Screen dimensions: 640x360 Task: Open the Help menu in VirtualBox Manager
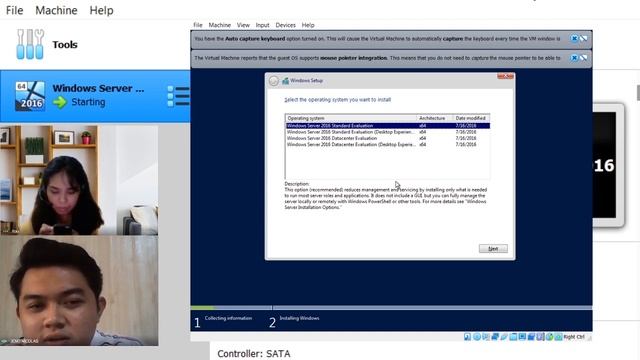point(101,10)
